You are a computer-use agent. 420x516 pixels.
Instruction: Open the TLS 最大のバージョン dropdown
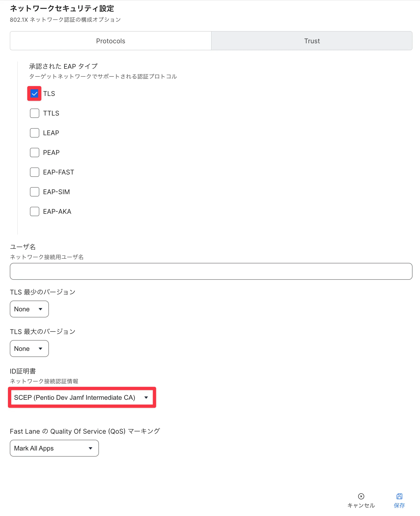pos(29,348)
